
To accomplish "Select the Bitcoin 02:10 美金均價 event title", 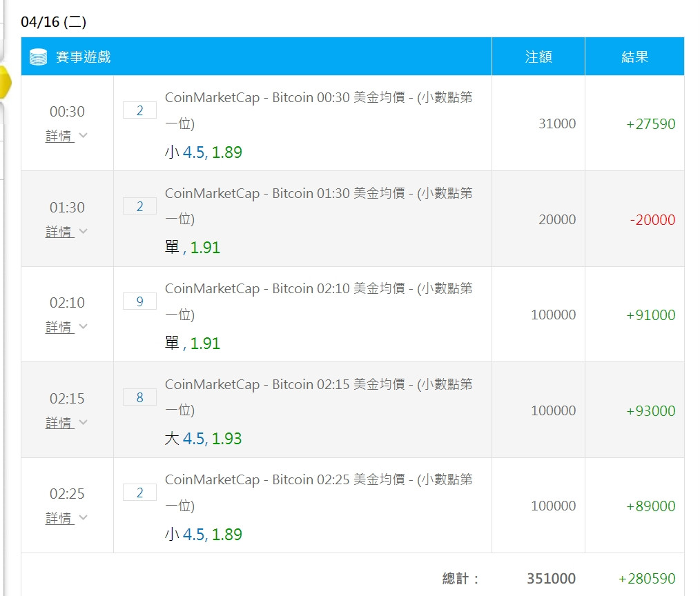I will click(x=319, y=301).
